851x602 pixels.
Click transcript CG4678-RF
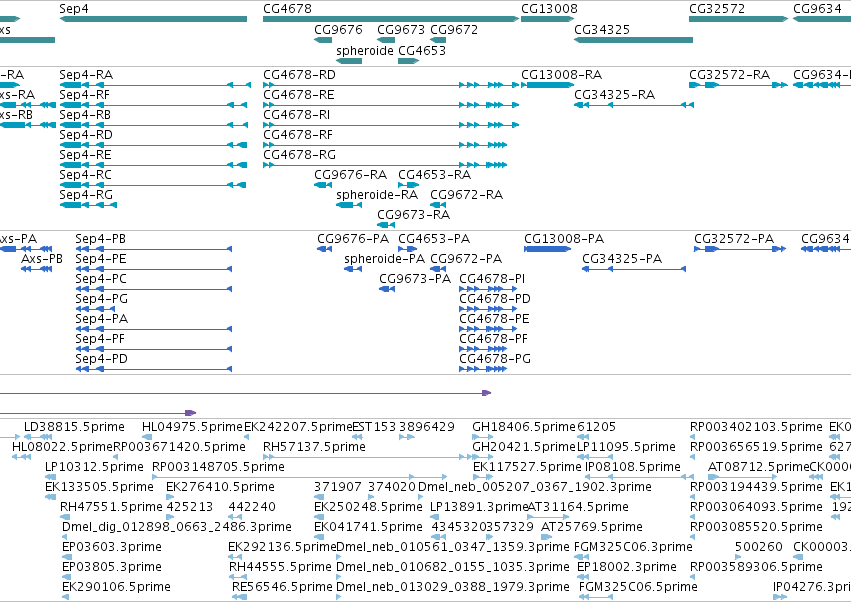pyautogui.click(x=298, y=135)
